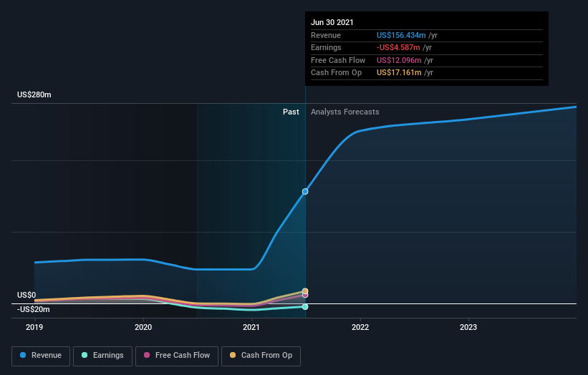This screenshot has height=375, width=588.
Task: Click the Earnings data point marker
Action: (x=305, y=307)
